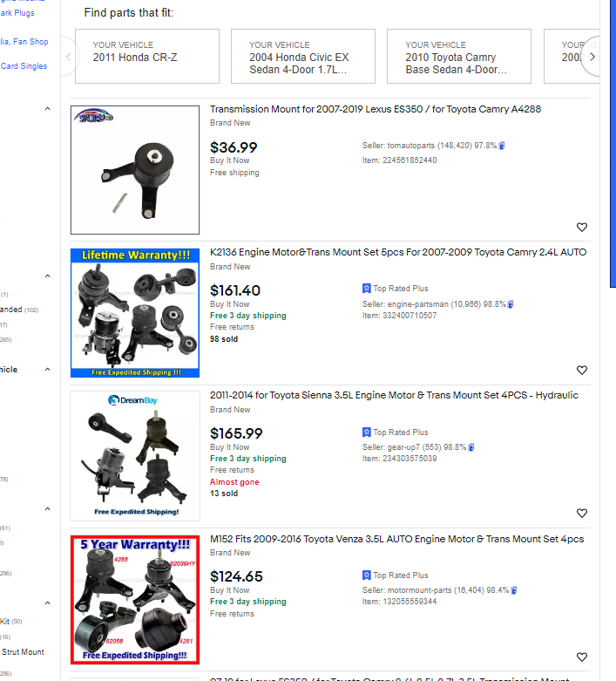Viewport: 616px width, 681px height.
Task: Save the M152 Toyota Venza listing heart
Action: [x=582, y=657]
